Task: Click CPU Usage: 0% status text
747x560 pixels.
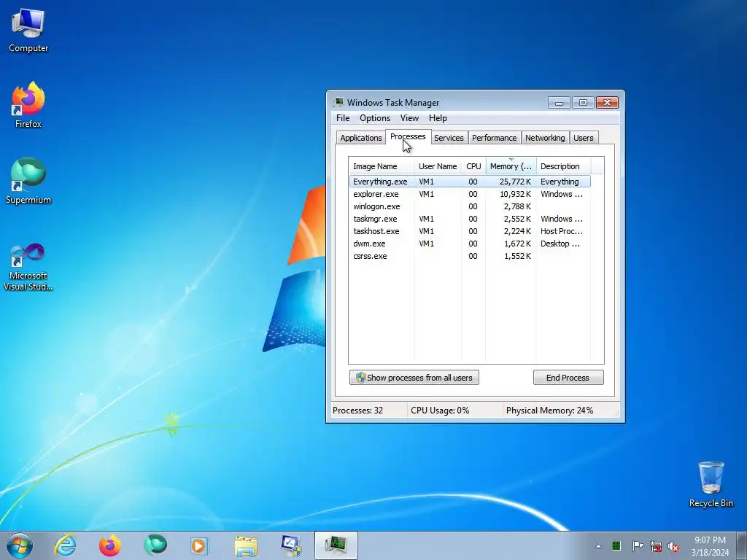Action: point(440,411)
